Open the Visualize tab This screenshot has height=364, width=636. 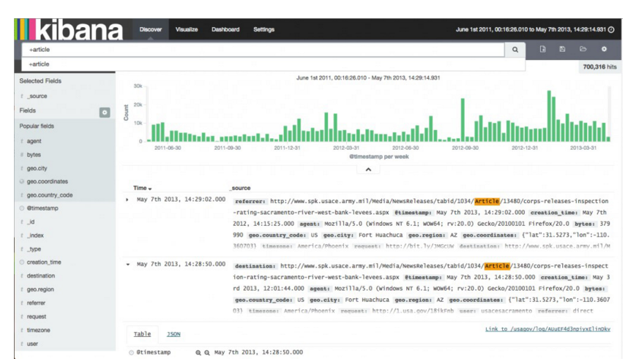[x=187, y=30]
